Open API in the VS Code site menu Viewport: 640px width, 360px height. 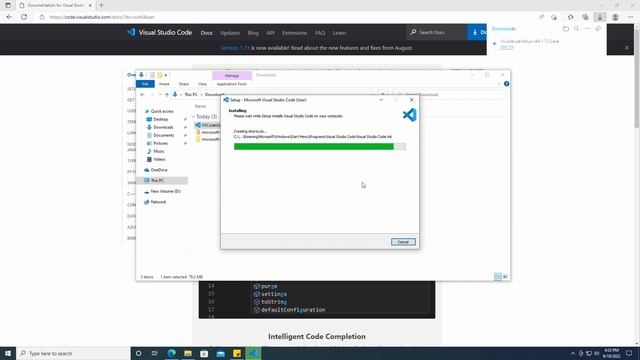coord(270,33)
